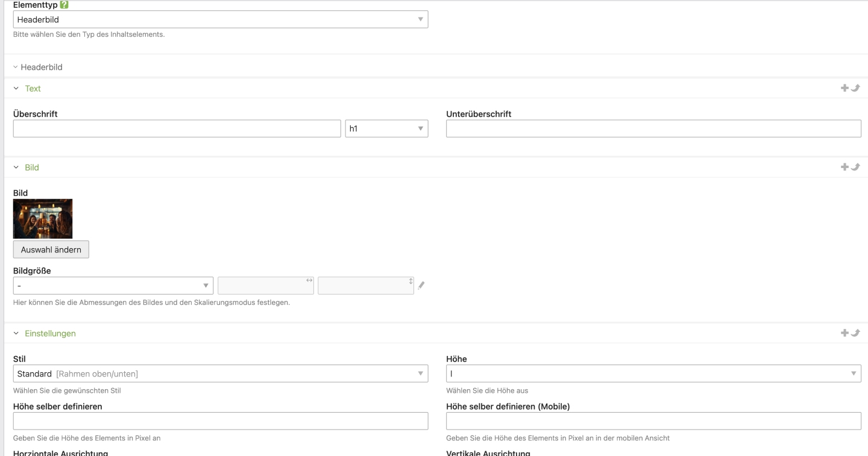Click the plus icon in the Bild section
Image resolution: width=868 pixels, height=456 pixels.
pos(844,167)
